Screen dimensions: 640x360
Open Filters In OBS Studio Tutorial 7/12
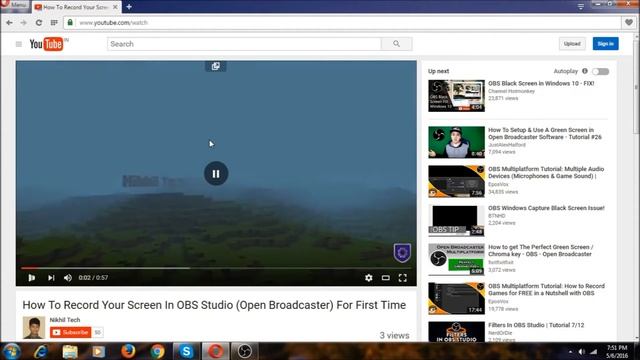[536, 325]
